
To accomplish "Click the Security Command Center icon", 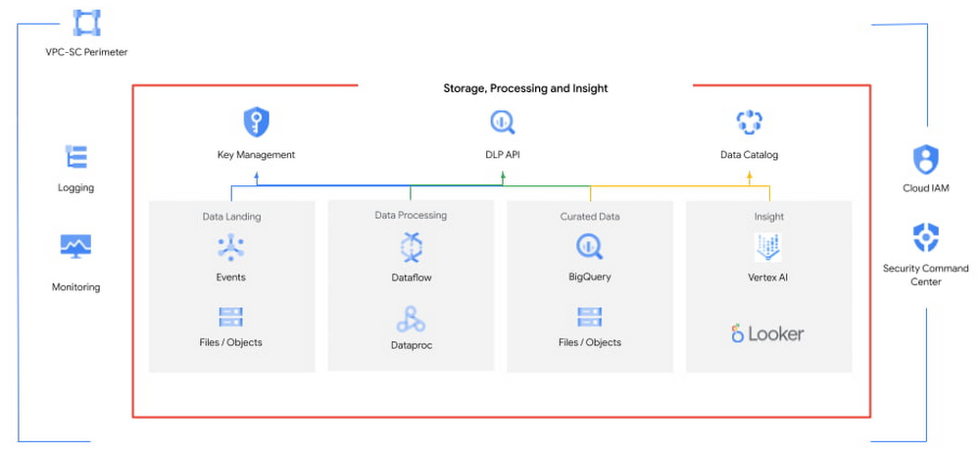I will (x=926, y=237).
